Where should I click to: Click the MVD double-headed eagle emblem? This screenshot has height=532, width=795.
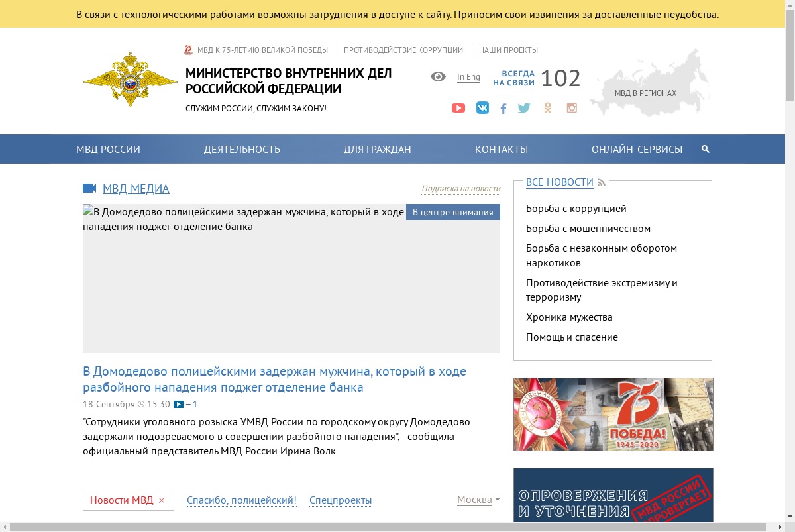tap(130, 80)
